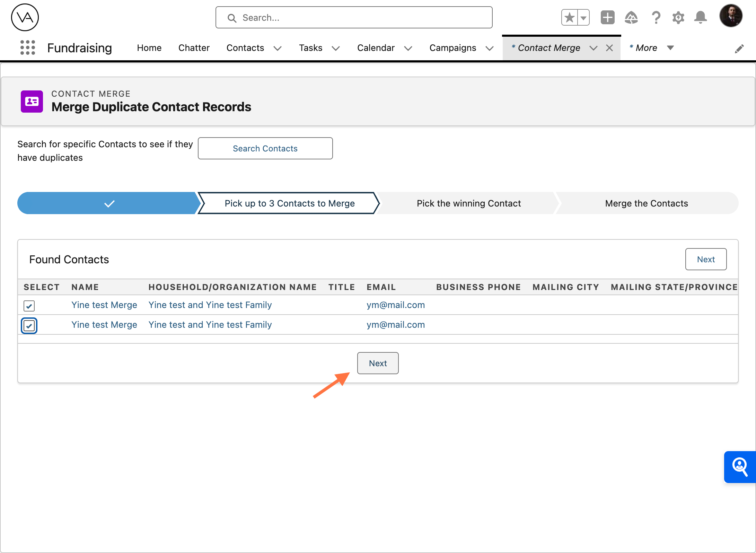This screenshot has width=756, height=553.
Task: Click the first row's ym@mail.com email link
Action: (x=396, y=305)
